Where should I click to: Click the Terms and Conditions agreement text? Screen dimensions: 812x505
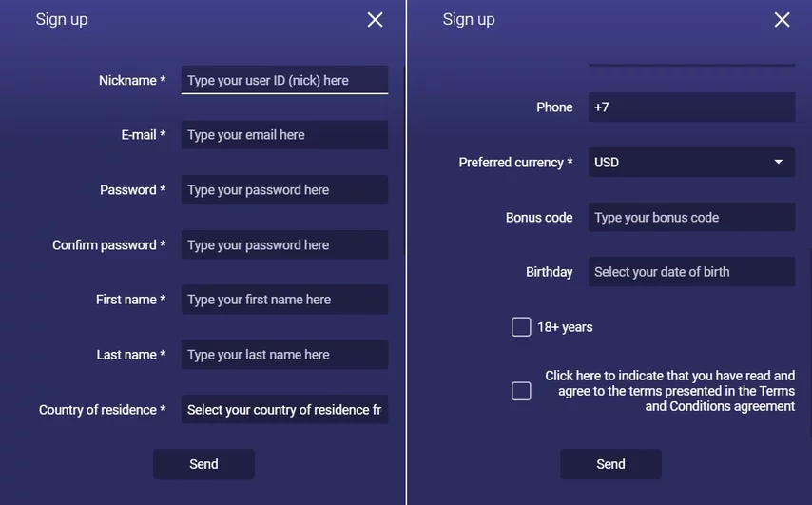[670, 391]
